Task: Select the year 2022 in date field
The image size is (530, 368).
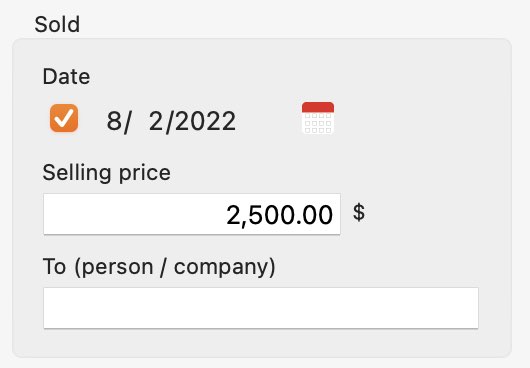Action: pos(206,121)
